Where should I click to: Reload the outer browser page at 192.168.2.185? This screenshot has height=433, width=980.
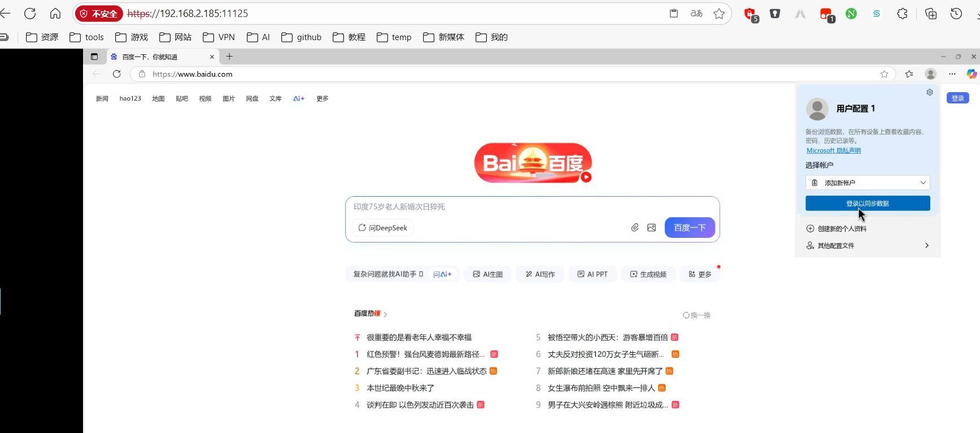pyautogui.click(x=30, y=14)
